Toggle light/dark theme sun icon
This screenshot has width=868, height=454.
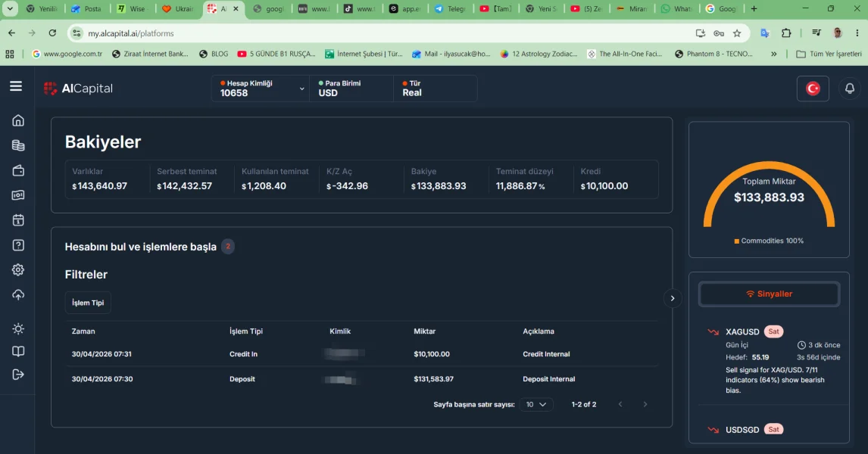tap(18, 329)
